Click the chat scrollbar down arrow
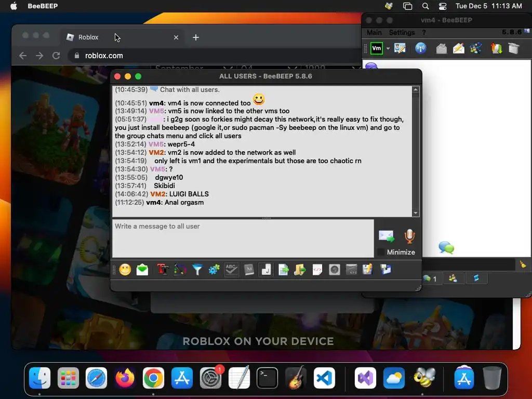Image resolution: width=532 pixels, height=399 pixels. [416, 213]
